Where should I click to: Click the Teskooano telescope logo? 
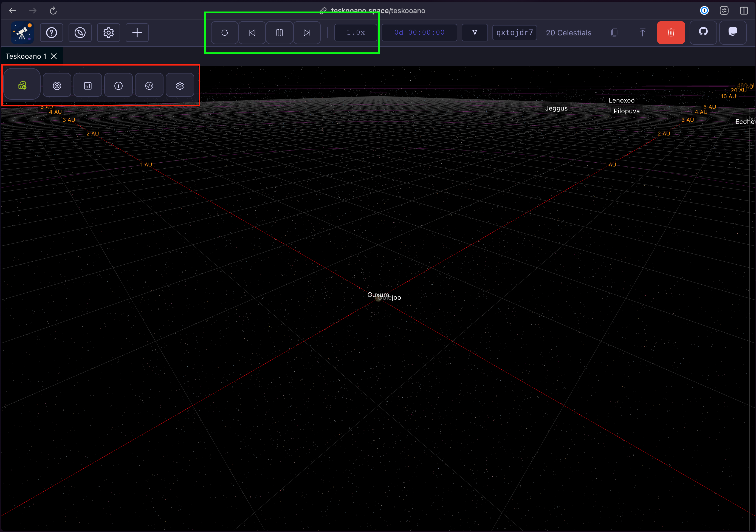pos(22,33)
